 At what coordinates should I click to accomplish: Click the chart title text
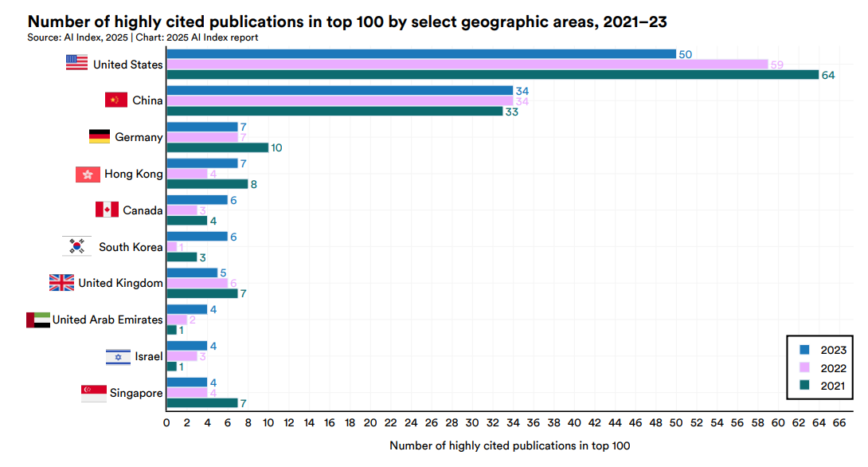(347, 22)
